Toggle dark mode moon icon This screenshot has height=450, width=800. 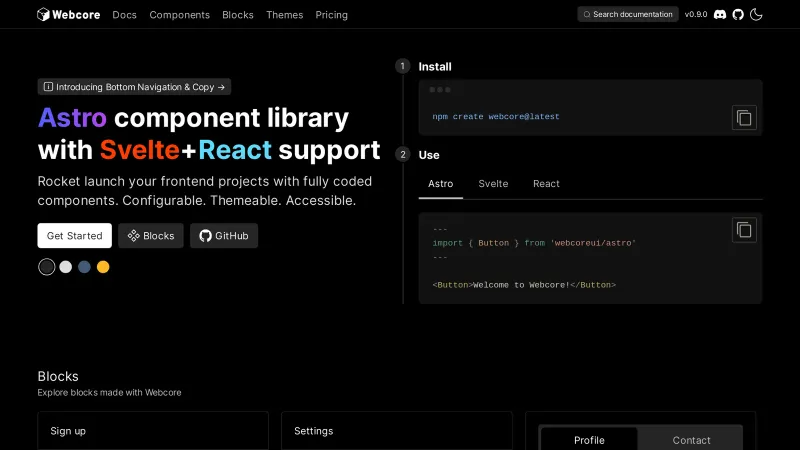tap(757, 15)
